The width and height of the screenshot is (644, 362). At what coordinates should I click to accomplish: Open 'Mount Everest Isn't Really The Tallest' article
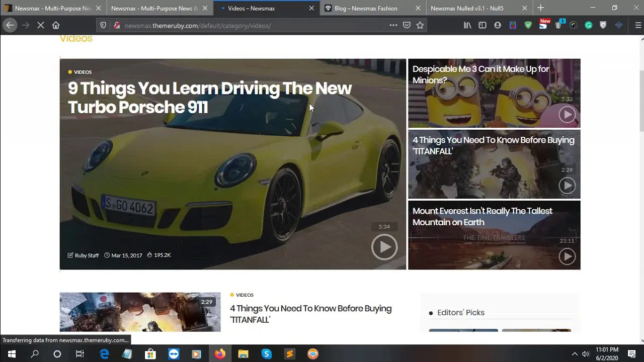click(482, 216)
